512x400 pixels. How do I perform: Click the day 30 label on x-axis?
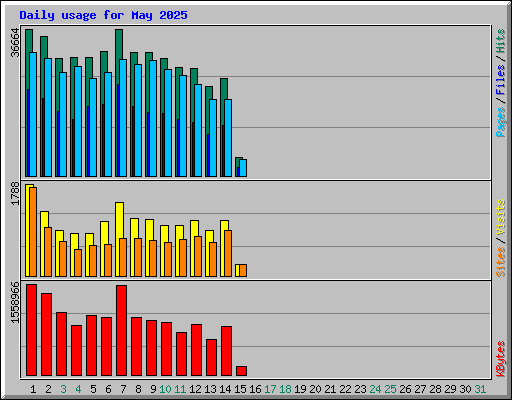(465, 389)
